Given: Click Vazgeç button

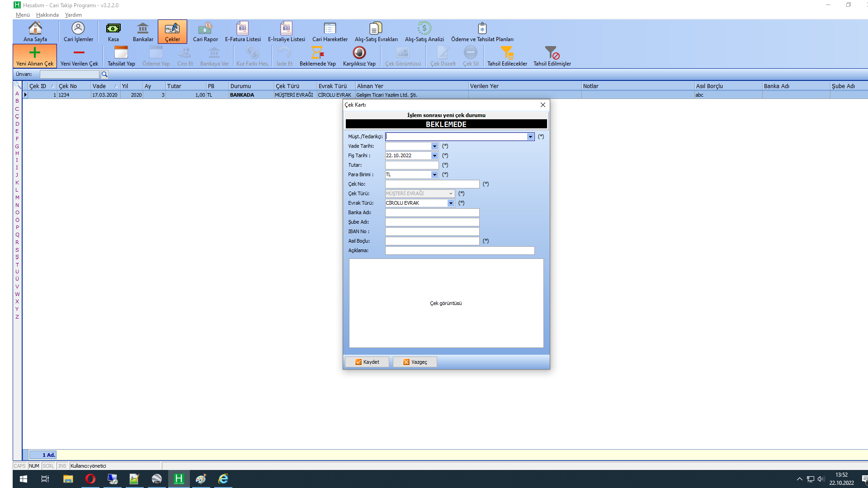Looking at the screenshot, I should coord(415,362).
